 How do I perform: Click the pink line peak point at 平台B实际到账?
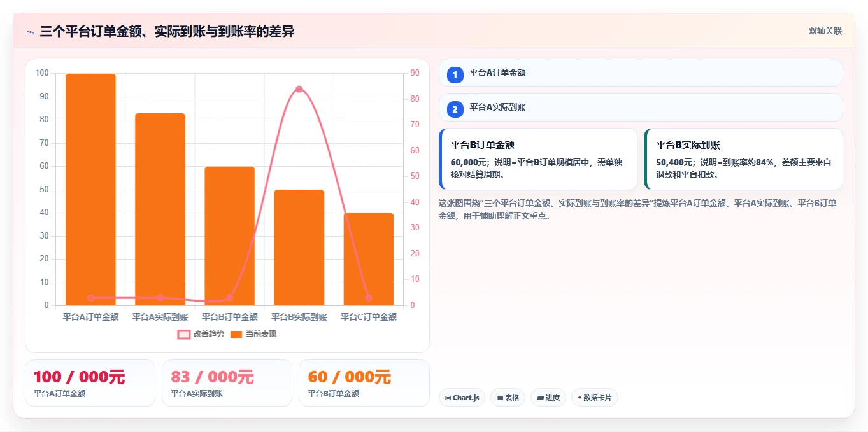click(299, 89)
